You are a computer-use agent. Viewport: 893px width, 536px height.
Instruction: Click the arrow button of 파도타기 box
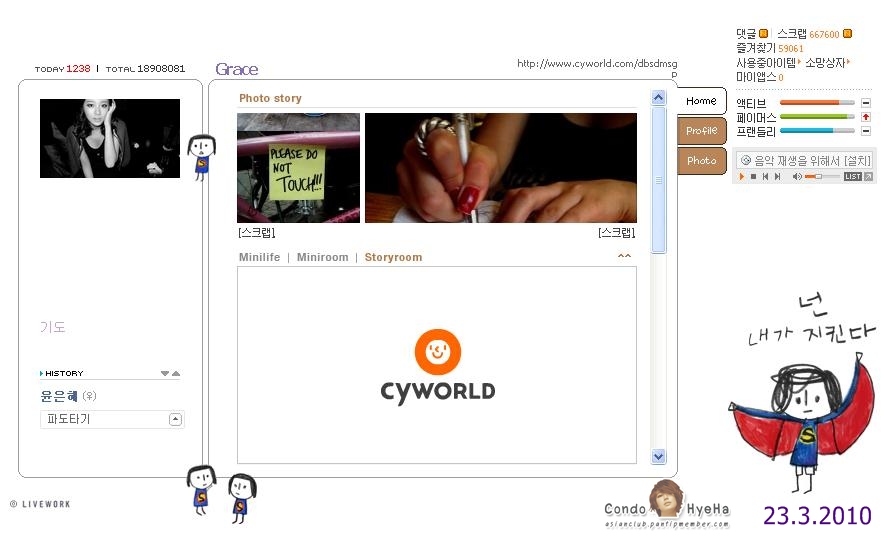(175, 419)
